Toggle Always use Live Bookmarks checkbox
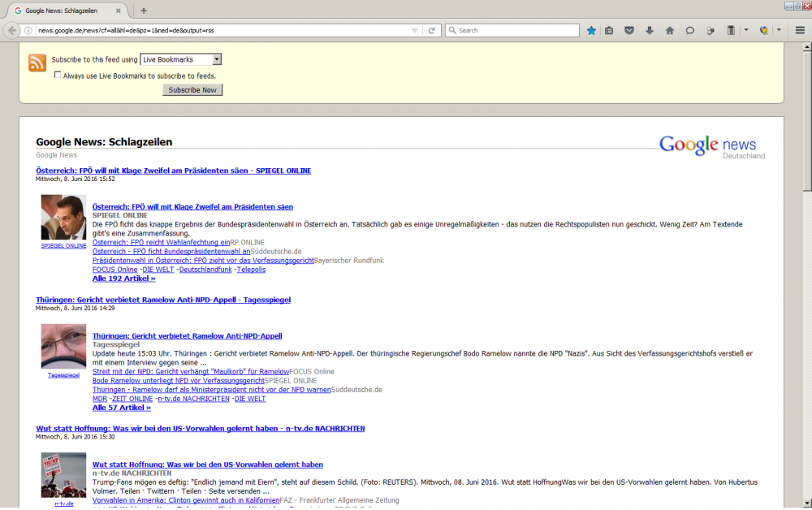Viewport: 812px width, 510px height. [x=58, y=75]
